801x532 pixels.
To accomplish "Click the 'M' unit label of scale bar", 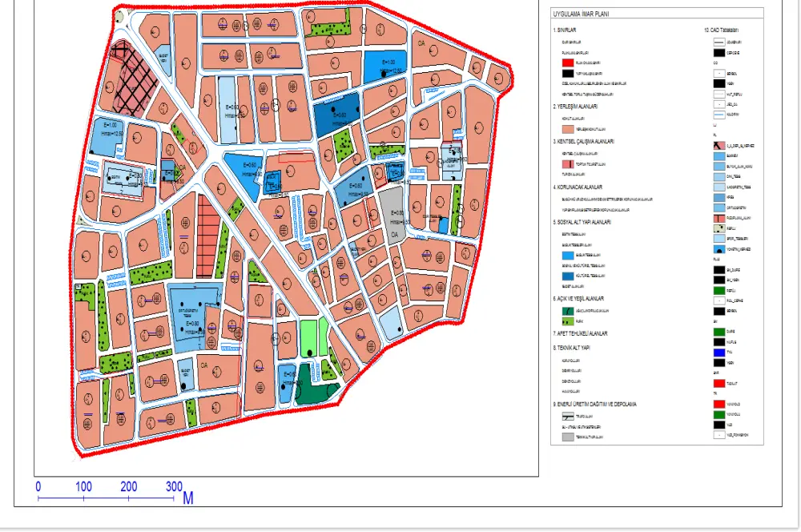I will [188, 498].
